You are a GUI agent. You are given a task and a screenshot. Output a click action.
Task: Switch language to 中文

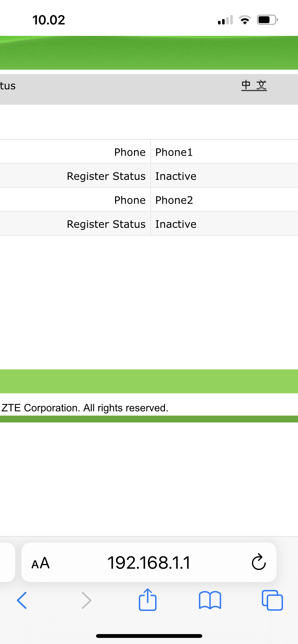point(254,85)
